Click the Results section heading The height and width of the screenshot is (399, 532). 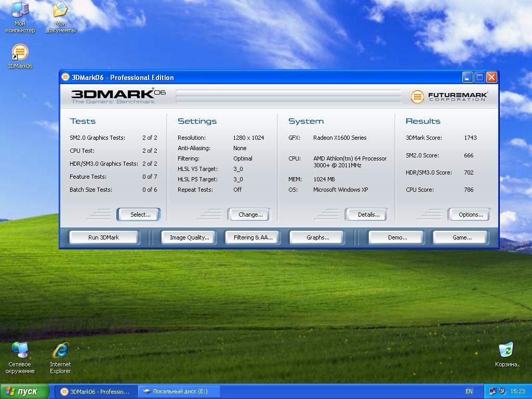click(x=423, y=121)
